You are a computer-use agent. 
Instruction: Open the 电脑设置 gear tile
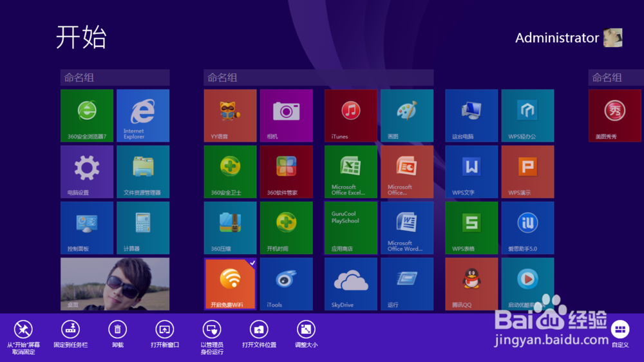(87, 172)
